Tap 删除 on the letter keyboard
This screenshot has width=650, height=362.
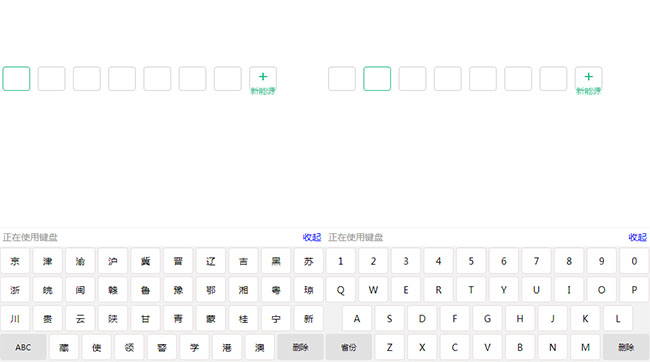(x=626, y=347)
